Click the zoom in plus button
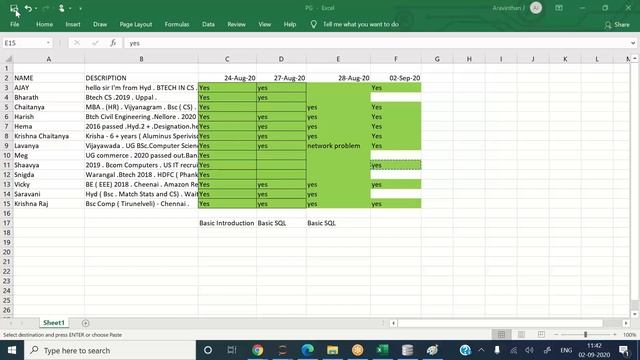 click(615, 335)
